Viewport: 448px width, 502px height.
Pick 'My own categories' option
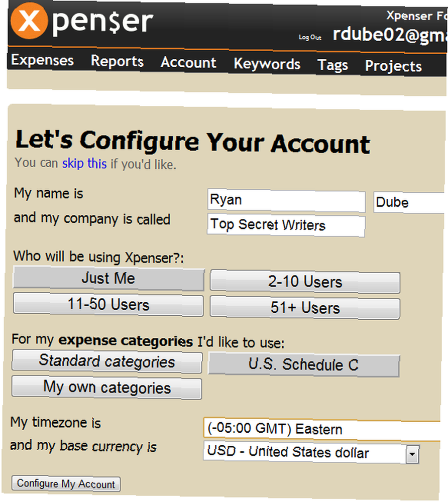(x=107, y=388)
